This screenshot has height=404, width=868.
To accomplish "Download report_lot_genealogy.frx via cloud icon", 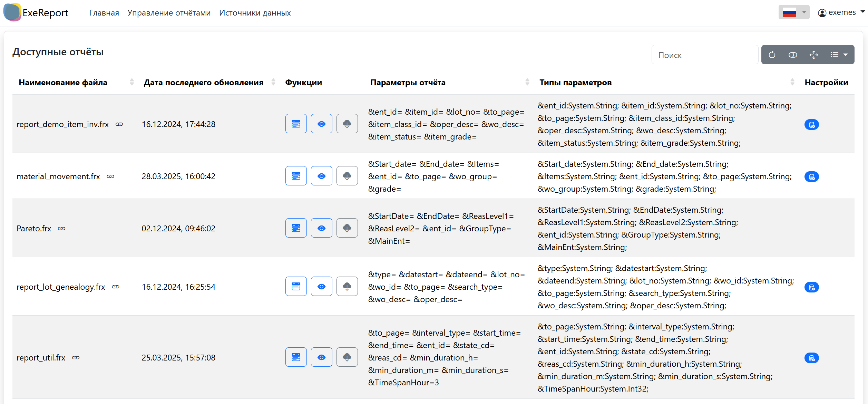I will click(347, 287).
